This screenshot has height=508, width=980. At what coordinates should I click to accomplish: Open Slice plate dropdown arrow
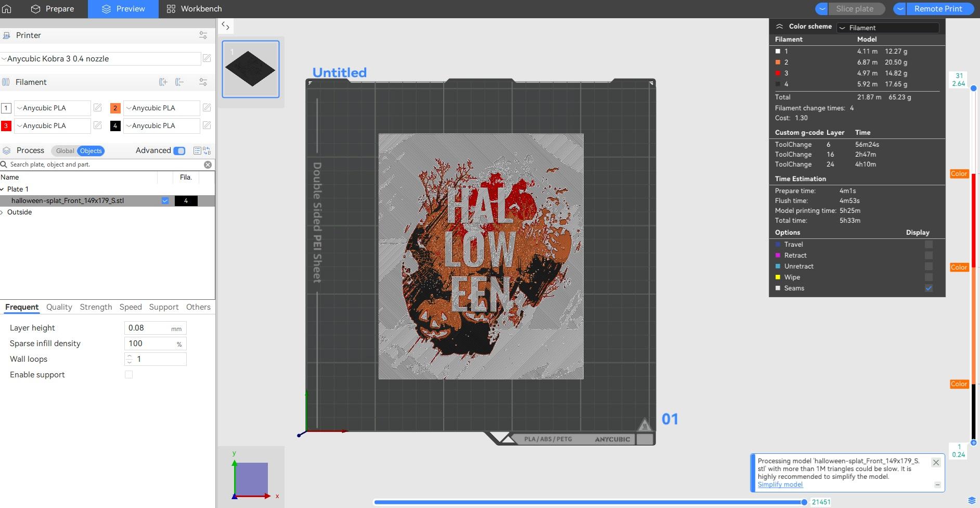click(822, 9)
